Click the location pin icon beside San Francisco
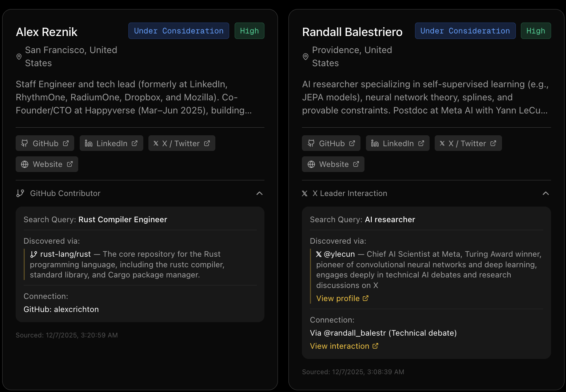 (19, 57)
